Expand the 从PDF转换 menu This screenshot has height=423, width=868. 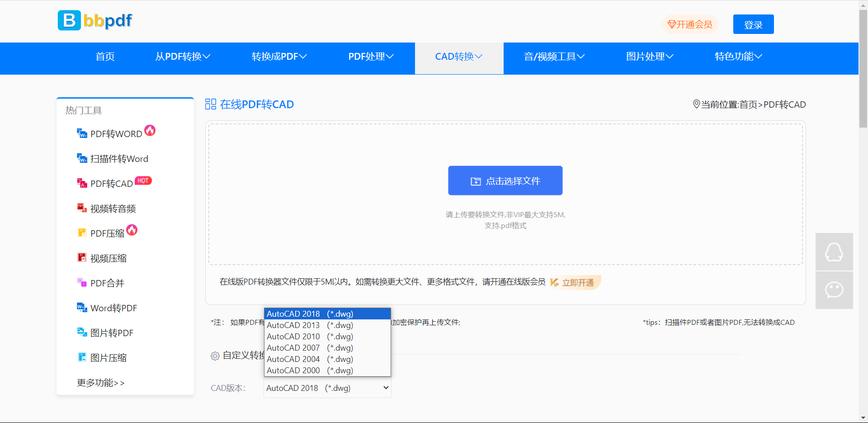(183, 57)
